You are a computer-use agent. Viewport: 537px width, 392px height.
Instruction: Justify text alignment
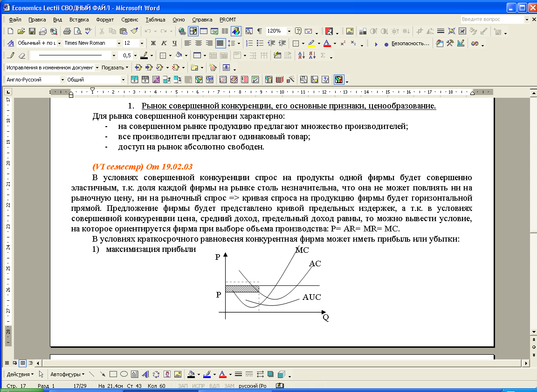pyautogui.click(x=220, y=43)
